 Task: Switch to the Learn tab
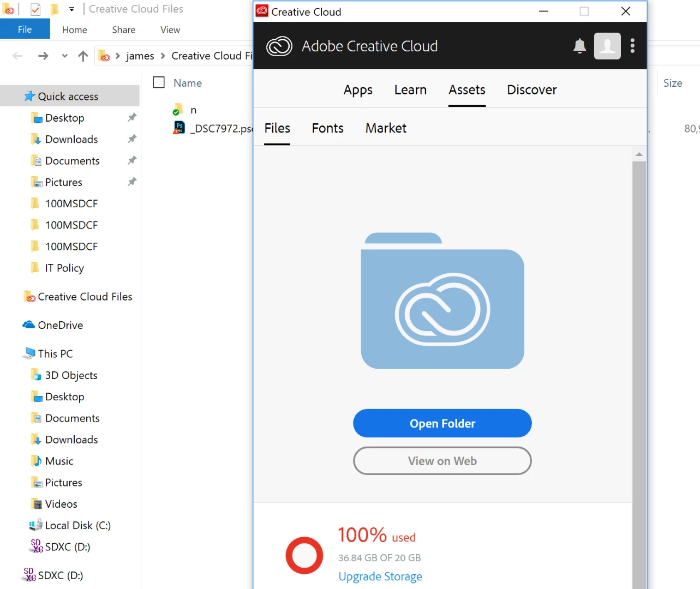coord(410,90)
